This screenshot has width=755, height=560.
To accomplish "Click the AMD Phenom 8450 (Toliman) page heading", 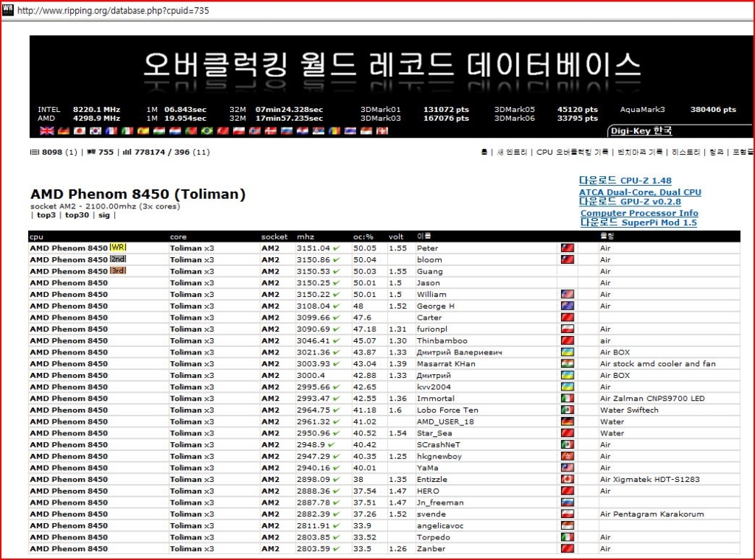I will tap(138, 195).
